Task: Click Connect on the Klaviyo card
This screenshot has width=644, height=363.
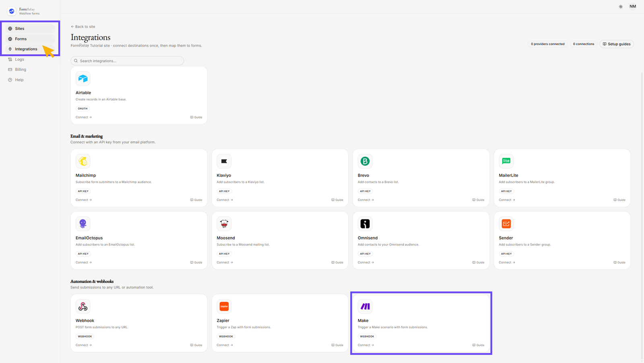Action: (x=225, y=200)
